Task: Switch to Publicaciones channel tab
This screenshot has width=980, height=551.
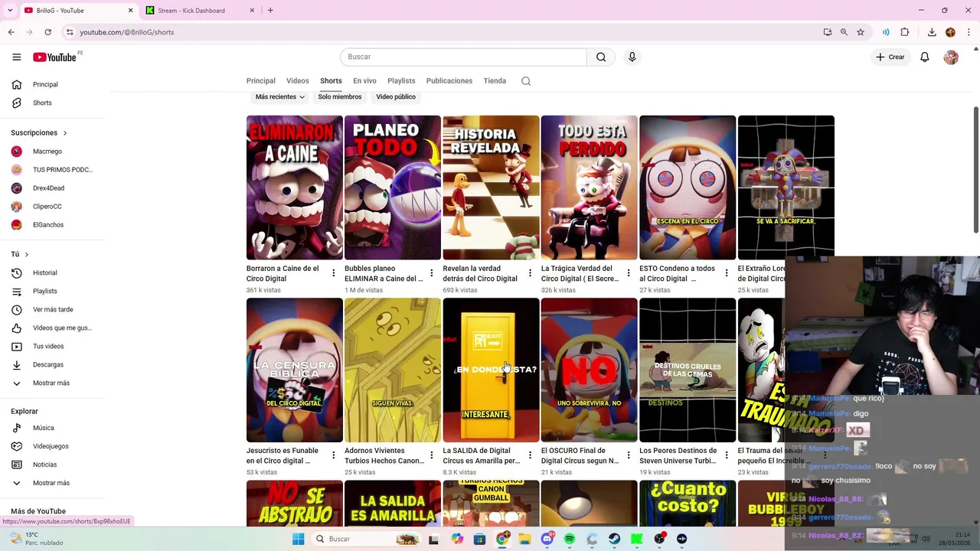Action: click(449, 81)
